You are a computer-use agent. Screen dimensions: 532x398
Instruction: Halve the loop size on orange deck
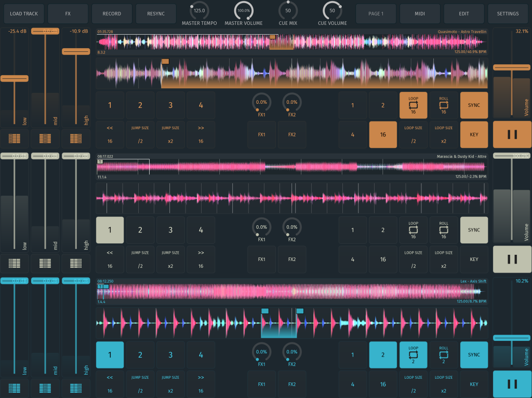pyautogui.click(x=413, y=134)
